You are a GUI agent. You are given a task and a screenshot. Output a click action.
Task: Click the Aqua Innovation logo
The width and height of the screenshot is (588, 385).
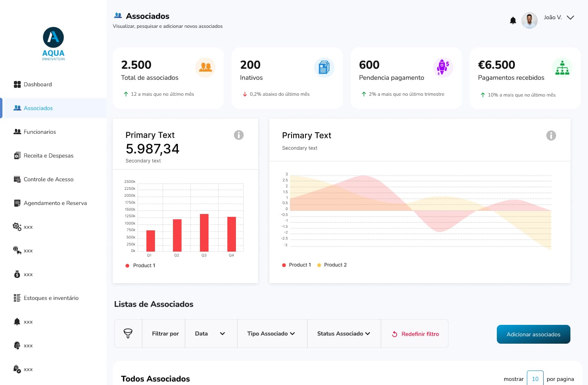(54, 44)
